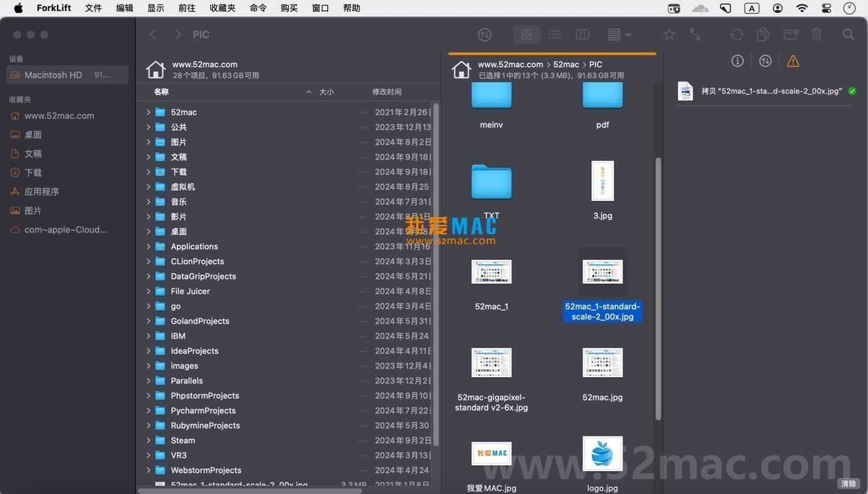Viewport: 868px width, 494px height.
Task: Sort by 大小 column header
Action: [326, 92]
